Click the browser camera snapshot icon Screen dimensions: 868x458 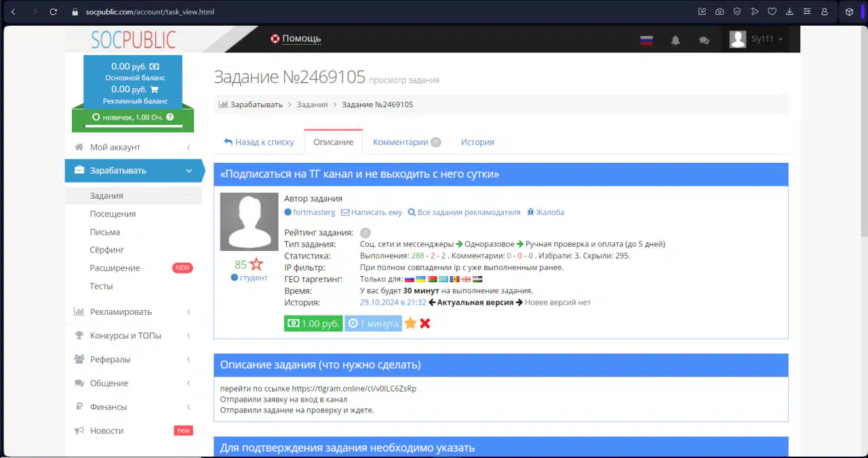(719, 12)
